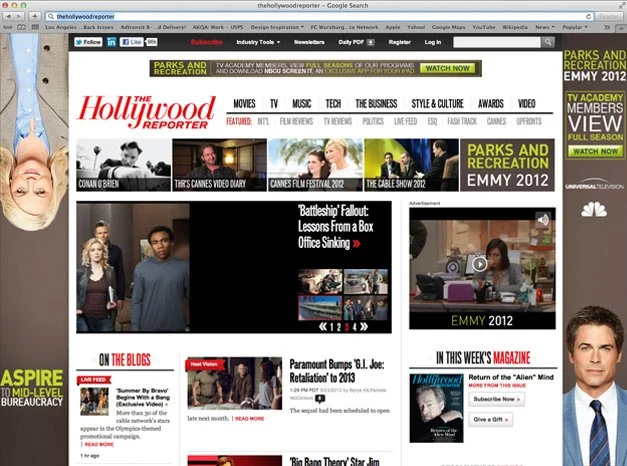
Task: Click the Give a Gift button
Action: point(491,420)
